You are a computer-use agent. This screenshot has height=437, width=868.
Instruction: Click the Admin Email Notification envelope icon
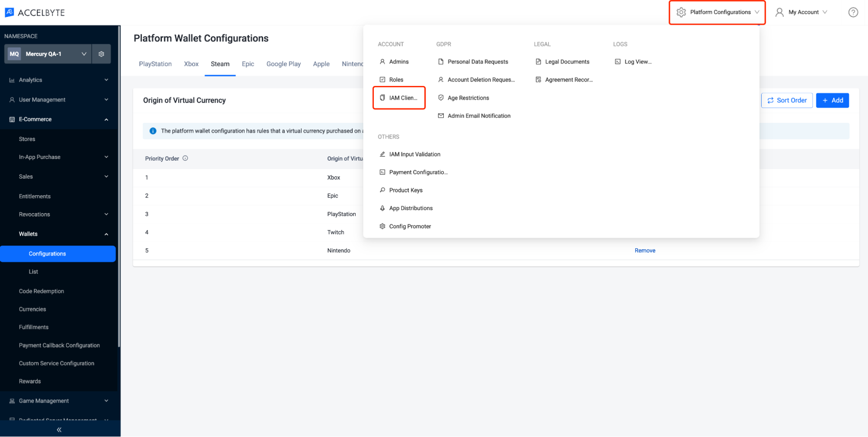(441, 116)
